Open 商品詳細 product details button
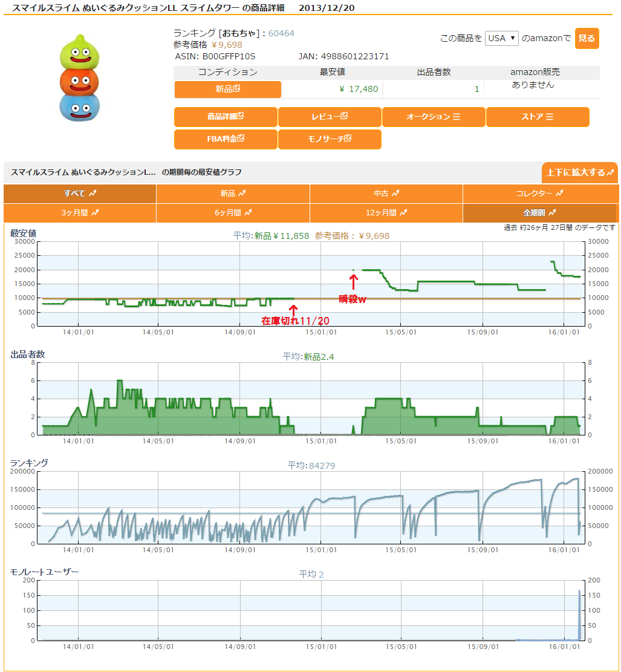This screenshot has height=672, width=621. (226, 117)
